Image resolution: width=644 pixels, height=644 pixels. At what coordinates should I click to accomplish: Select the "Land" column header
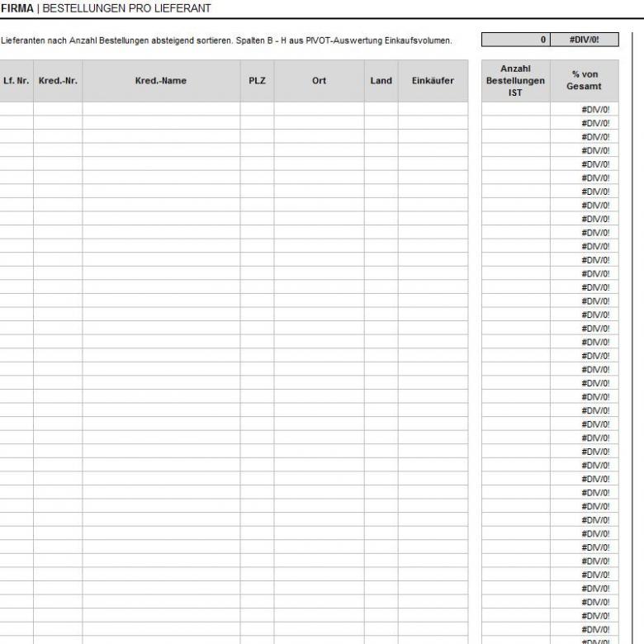381,81
